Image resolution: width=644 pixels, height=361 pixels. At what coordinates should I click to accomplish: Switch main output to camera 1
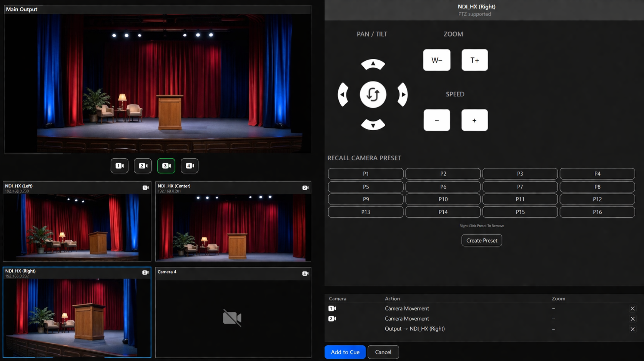pos(120,166)
